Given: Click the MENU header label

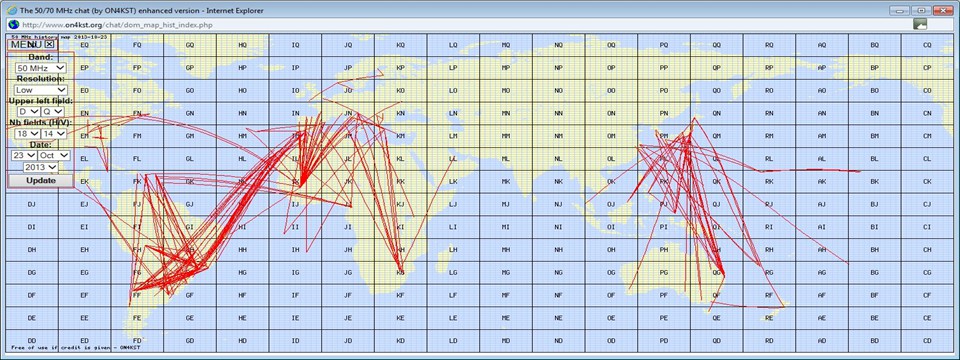Looking at the screenshot, I should click(27, 44).
